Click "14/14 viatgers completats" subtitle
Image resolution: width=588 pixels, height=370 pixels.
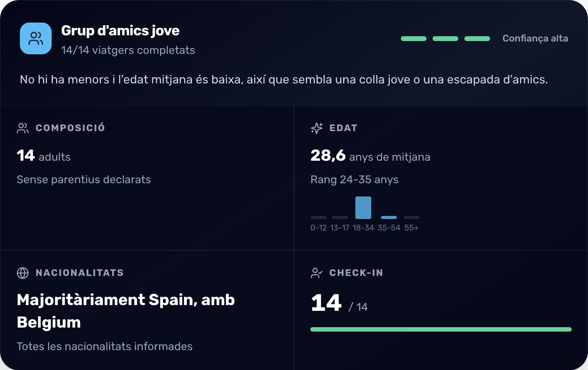coord(128,50)
